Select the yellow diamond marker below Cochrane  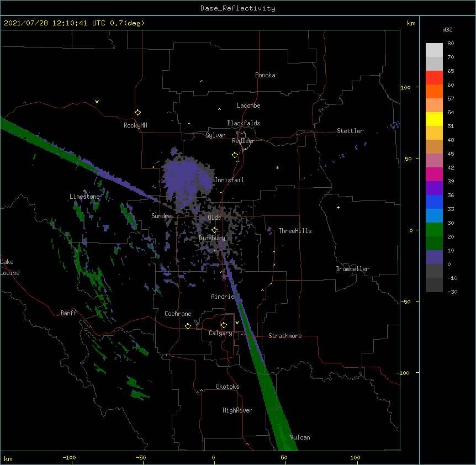[x=188, y=326]
